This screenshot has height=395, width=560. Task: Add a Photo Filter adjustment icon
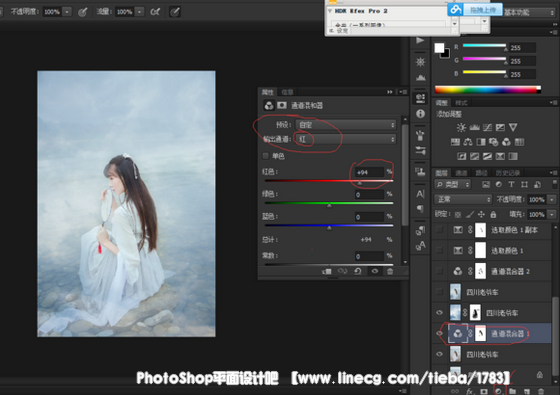(494, 142)
